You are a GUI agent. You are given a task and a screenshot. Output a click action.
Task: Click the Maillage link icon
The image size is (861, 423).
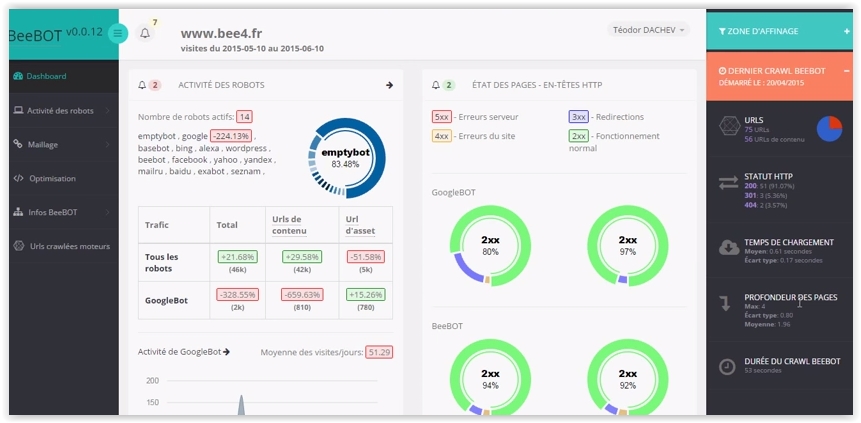pos(18,144)
